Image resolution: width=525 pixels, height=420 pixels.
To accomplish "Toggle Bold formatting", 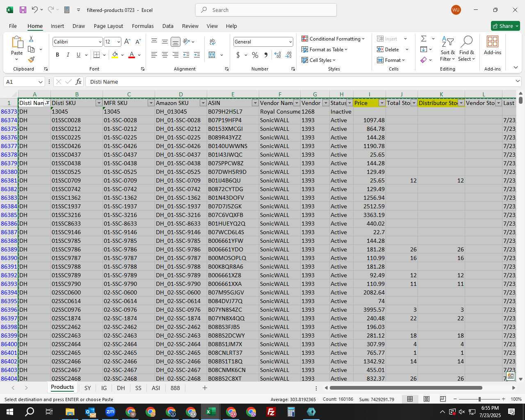I will (x=57, y=55).
